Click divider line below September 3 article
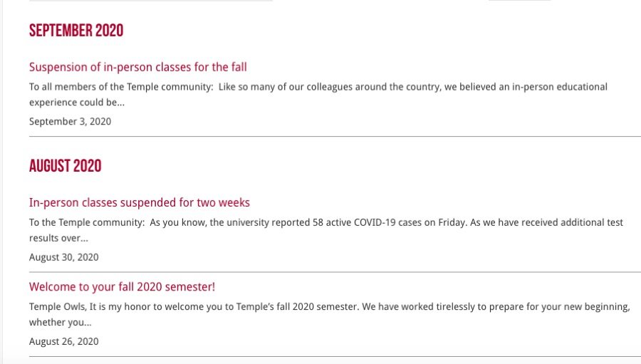 pos(335,136)
